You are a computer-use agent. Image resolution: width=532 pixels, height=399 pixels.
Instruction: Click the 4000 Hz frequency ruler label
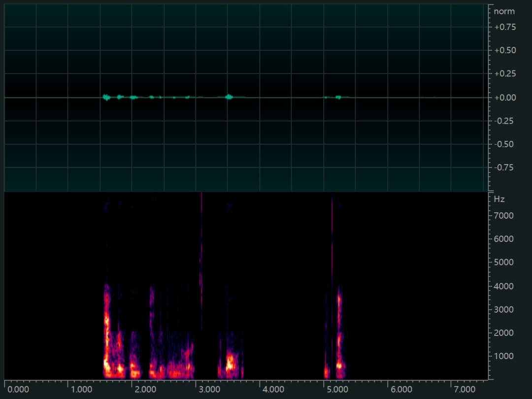pyautogui.click(x=504, y=286)
